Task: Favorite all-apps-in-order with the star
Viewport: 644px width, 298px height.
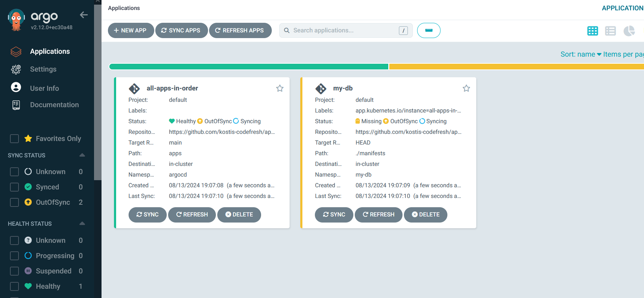Action: pyautogui.click(x=280, y=88)
